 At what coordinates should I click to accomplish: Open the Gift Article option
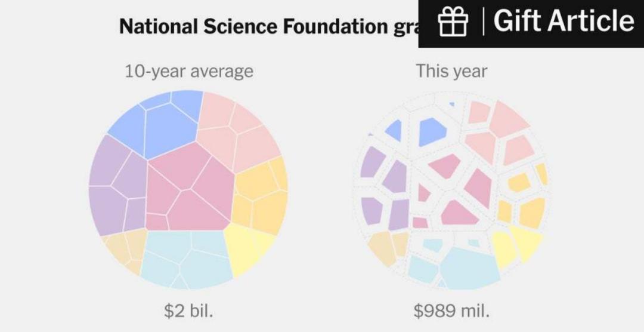563,22
